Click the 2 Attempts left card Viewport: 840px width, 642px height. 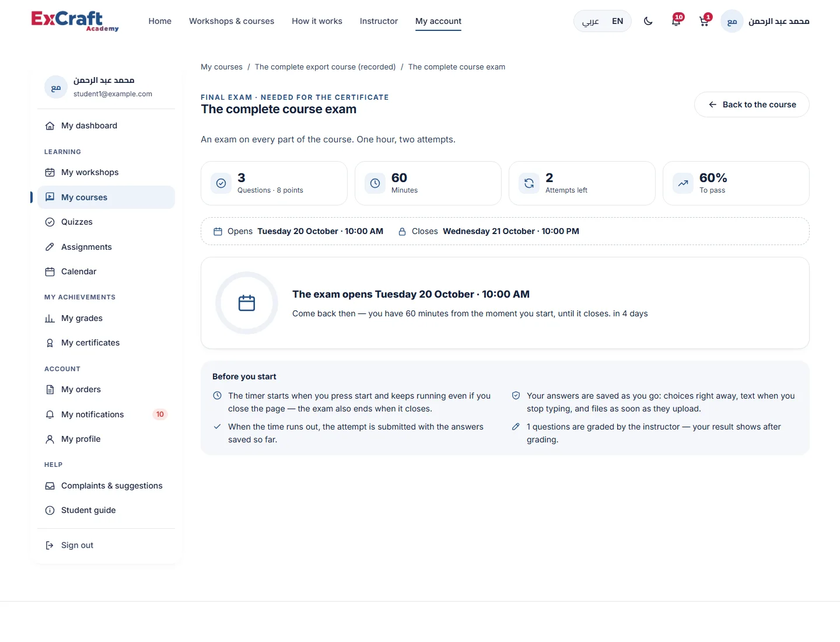point(582,183)
